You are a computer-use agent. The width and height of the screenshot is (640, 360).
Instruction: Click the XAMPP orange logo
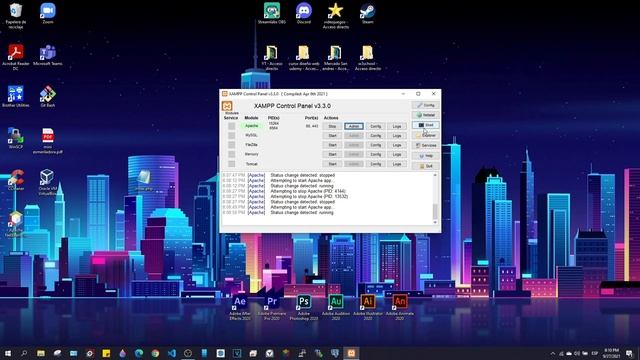tap(227, 106)
